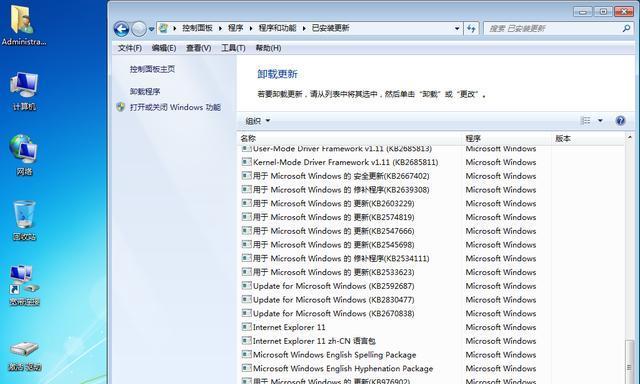
Task: Select 更新 (KB2574819) row
Action: coord(333,217)
